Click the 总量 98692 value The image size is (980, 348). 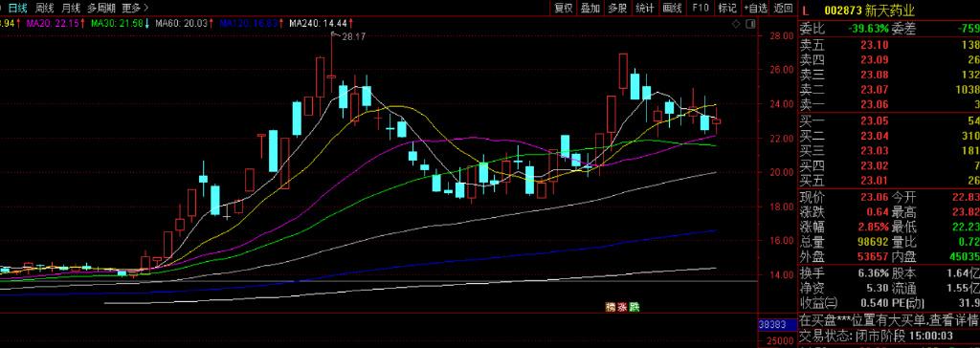pos(872,243)
